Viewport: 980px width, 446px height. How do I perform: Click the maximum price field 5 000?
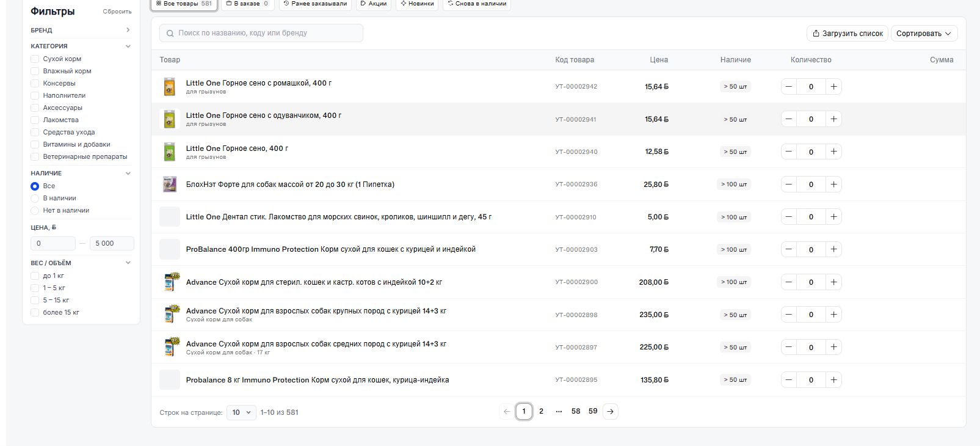(x=112, y=243)
